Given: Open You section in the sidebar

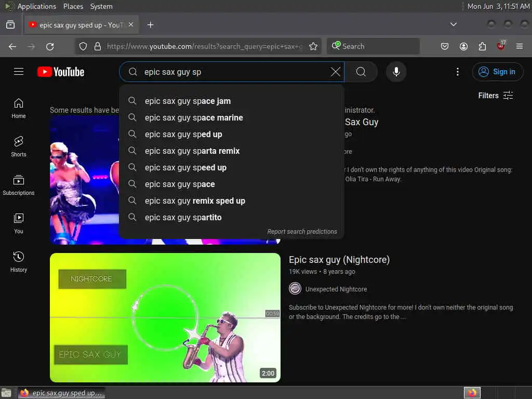Looking at the screenshot, I should [x=19, y=223].
